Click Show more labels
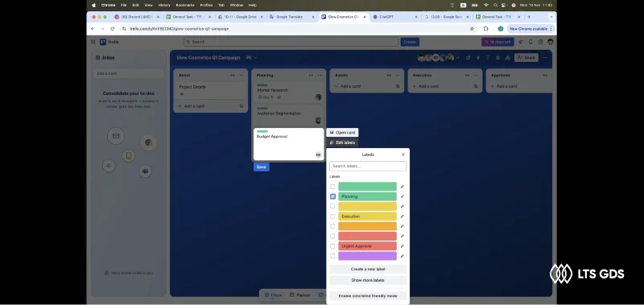This screenshot has height=305, width=644. pyautogui.click(x=368, y=280)
